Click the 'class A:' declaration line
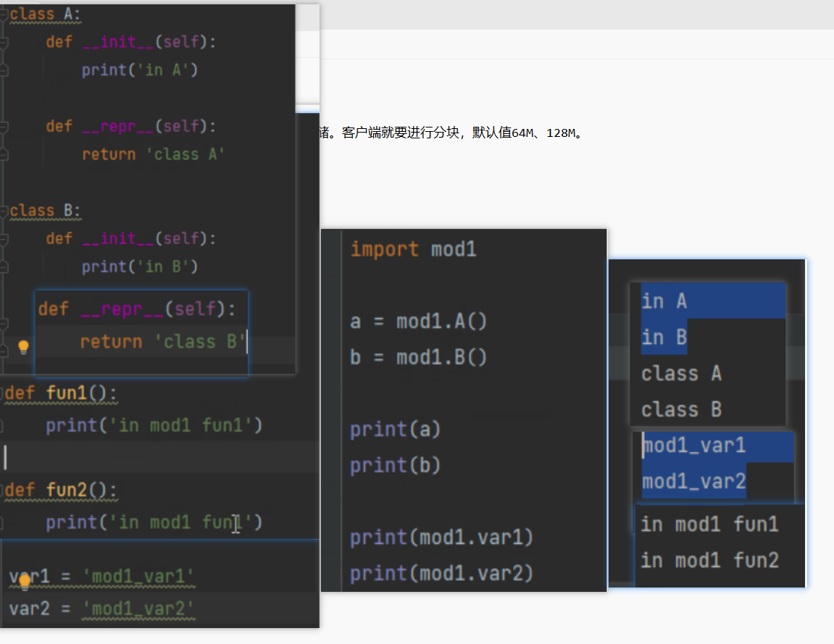The height and width of the screenshot is (644, 834). (45, 14)
